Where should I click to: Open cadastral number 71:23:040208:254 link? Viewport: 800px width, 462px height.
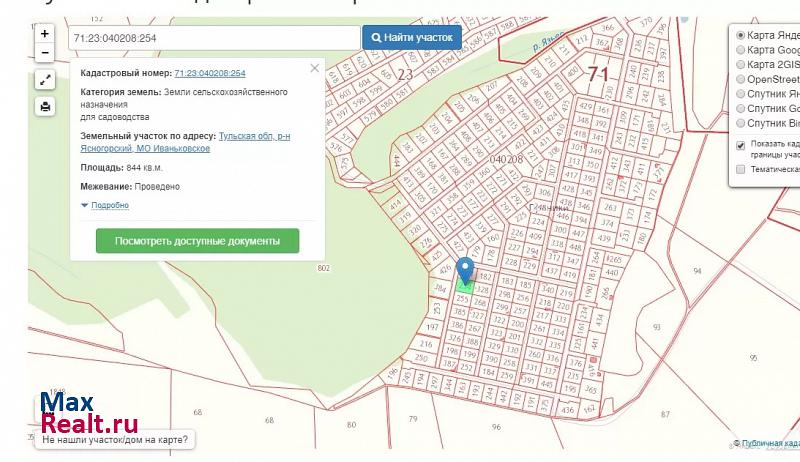(209, 73)
